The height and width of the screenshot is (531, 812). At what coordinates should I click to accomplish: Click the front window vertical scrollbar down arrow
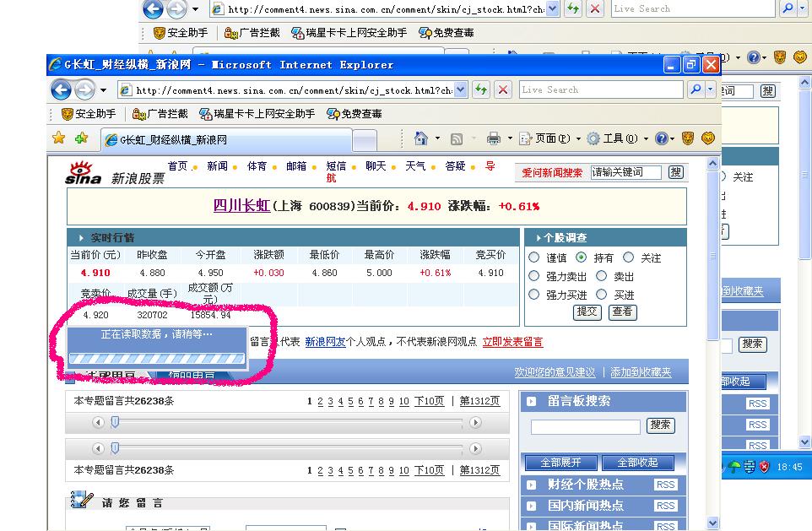712,523
